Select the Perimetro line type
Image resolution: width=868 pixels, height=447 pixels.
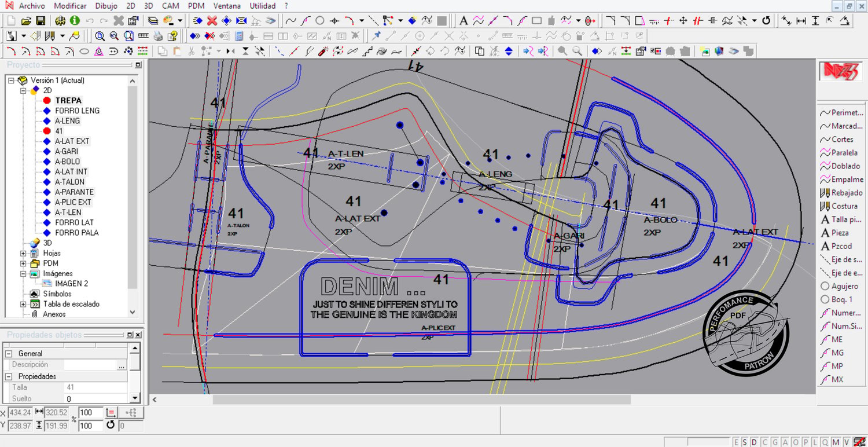click(842, 113)
